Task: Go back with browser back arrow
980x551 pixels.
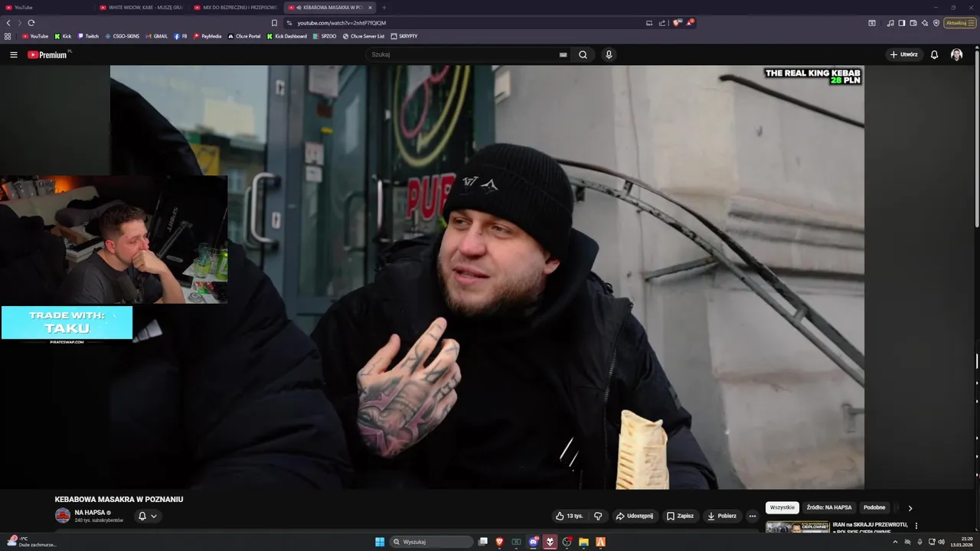Action: (x=8, y=23)
